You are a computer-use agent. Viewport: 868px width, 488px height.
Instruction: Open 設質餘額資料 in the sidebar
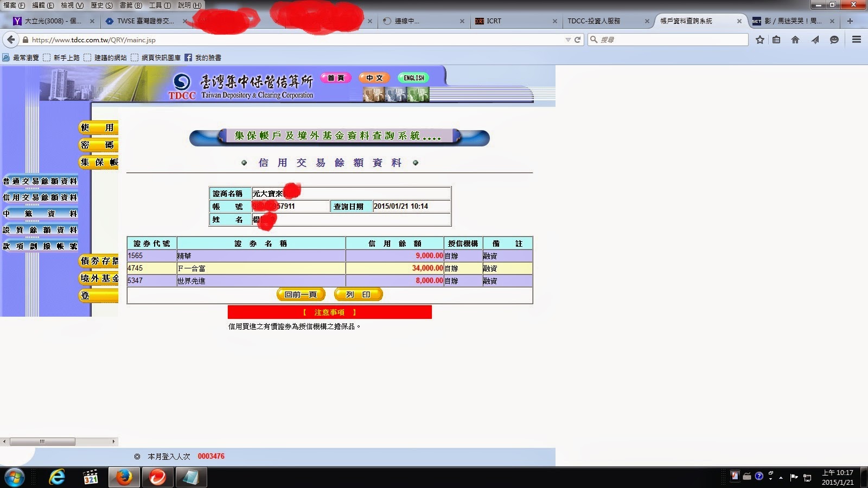click(x=40, y=230)
